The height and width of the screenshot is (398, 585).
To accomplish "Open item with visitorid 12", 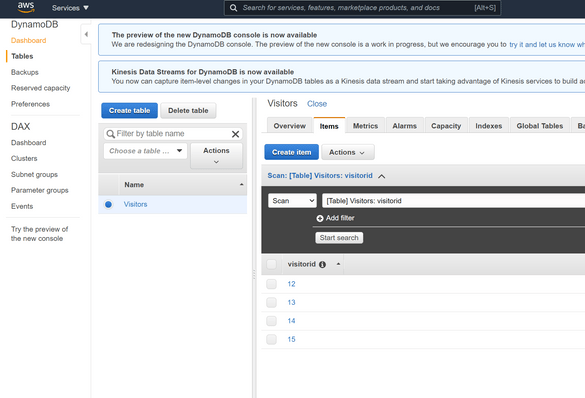I will tap(291, 284).
